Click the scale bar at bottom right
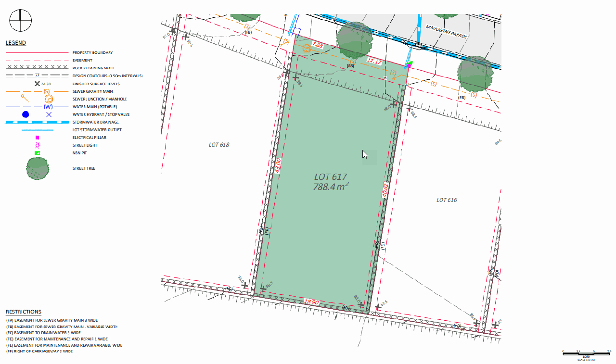The height and width of the screenshot is (364, 616). [586, 354]
